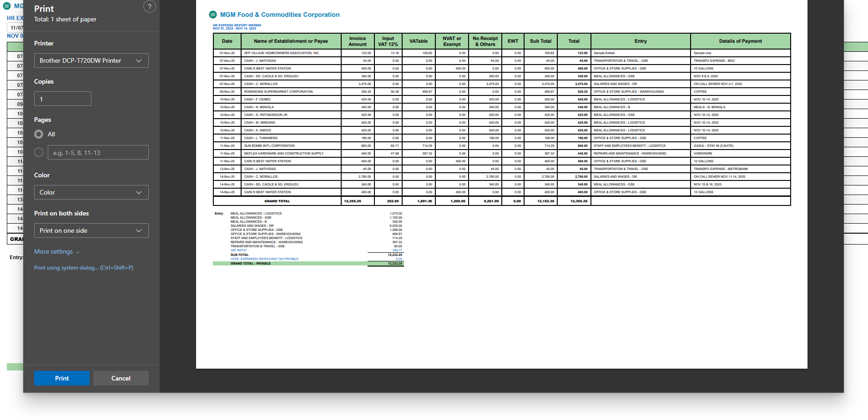
Task: Click the blue Print button
Action: point(62,378)
